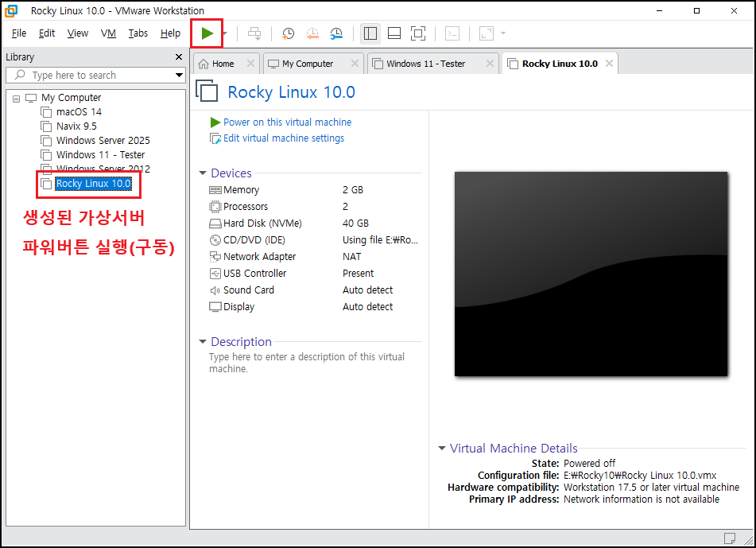Image resolution: width=756 pixels, height=548 pixels.
Task: Click the 'NAT' network adapter value
Action: (x=352, y=257)
